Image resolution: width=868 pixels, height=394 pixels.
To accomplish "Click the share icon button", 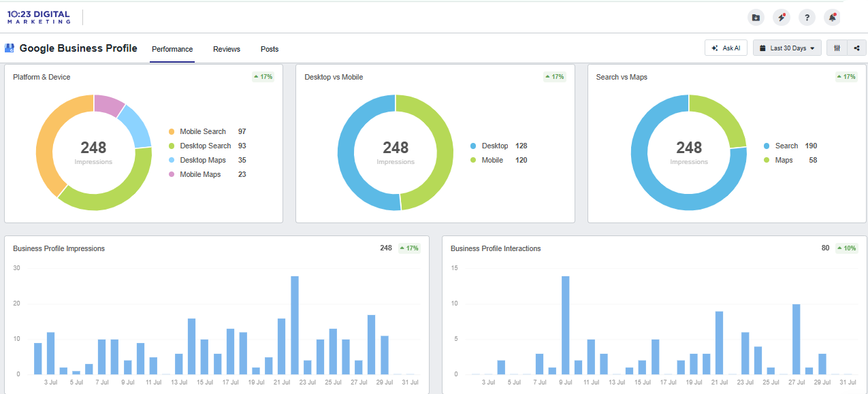I will click(x=857, y=48).
